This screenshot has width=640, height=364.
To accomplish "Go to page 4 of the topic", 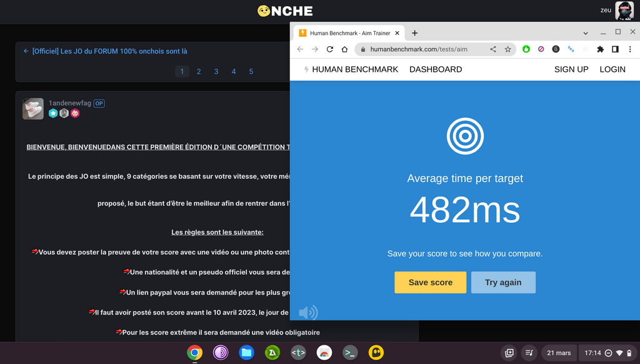I will pyautogui.click(x=234, y=72).
